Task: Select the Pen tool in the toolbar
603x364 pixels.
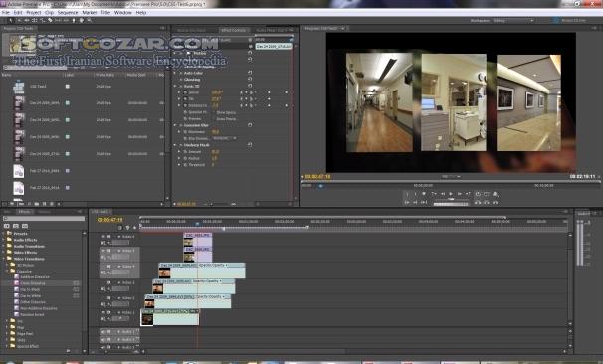Action: click(x=74, y=20)
